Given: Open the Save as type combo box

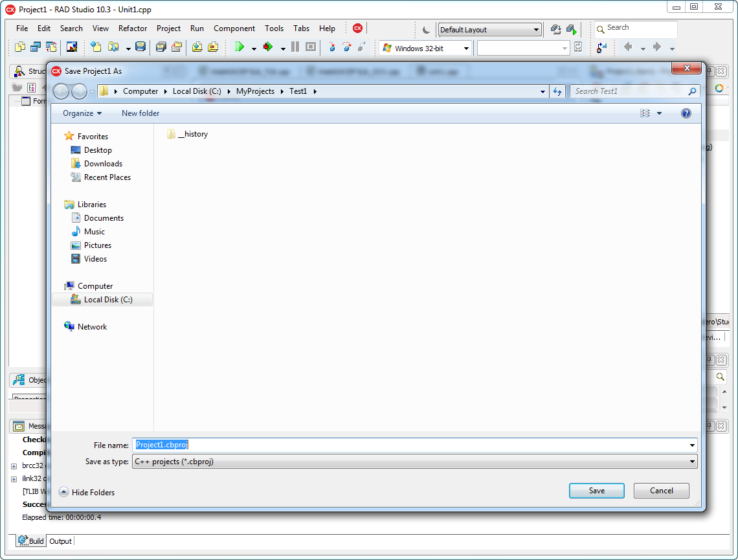Looking at the screenshot, I should 415,462.
